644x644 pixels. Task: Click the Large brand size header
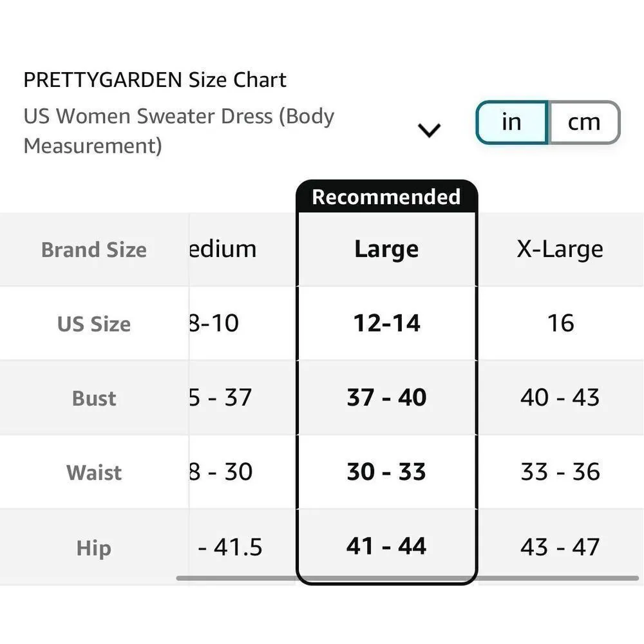[x=386, y=249]
